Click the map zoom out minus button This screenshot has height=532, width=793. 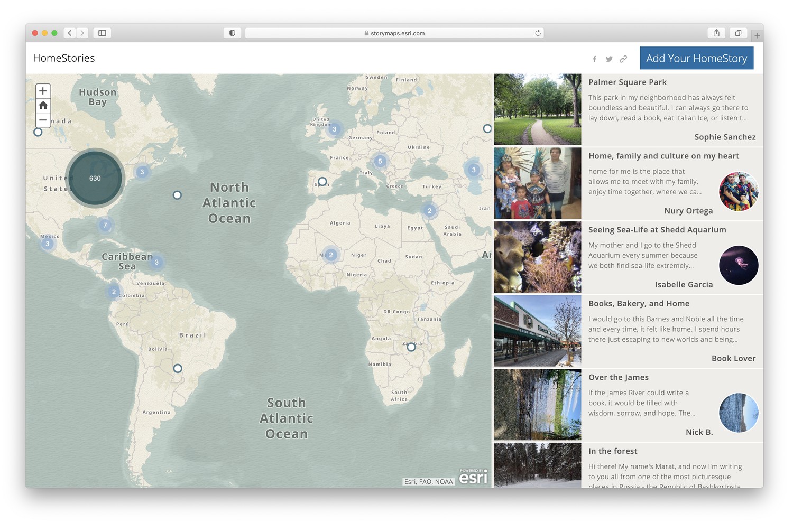click(43, 120)
